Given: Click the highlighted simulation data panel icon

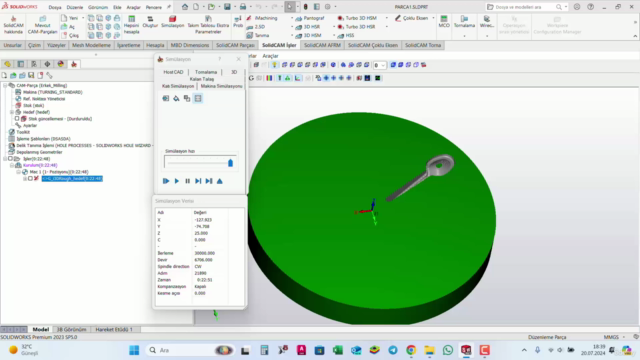Looking at the screenshot, I should click(198, 98).
